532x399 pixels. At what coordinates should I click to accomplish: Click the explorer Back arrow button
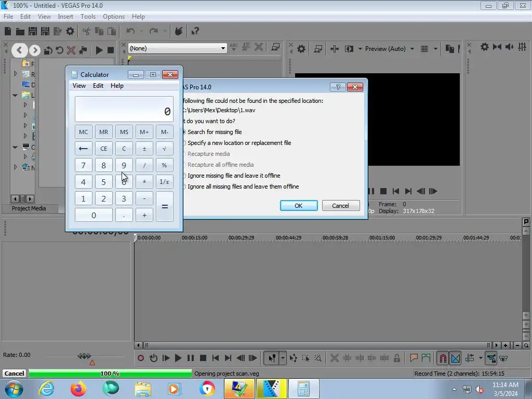click(x=19, y=50)
